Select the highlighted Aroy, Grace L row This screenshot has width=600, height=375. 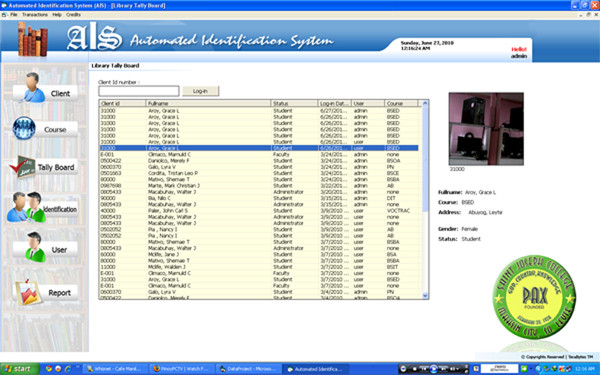[x=259, y=148]
